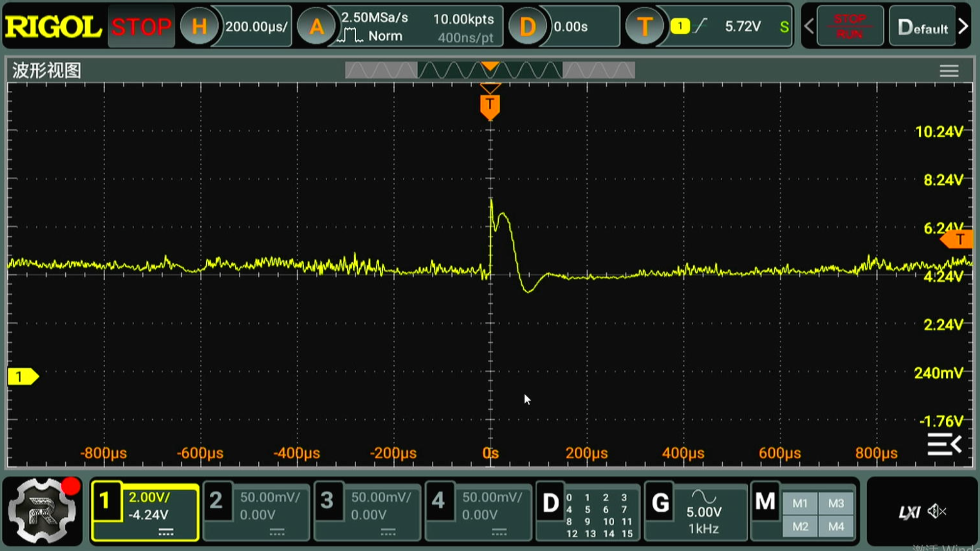Click the LXI network icon
Viewport: 980px width, 551px height.
pos(909,512)
